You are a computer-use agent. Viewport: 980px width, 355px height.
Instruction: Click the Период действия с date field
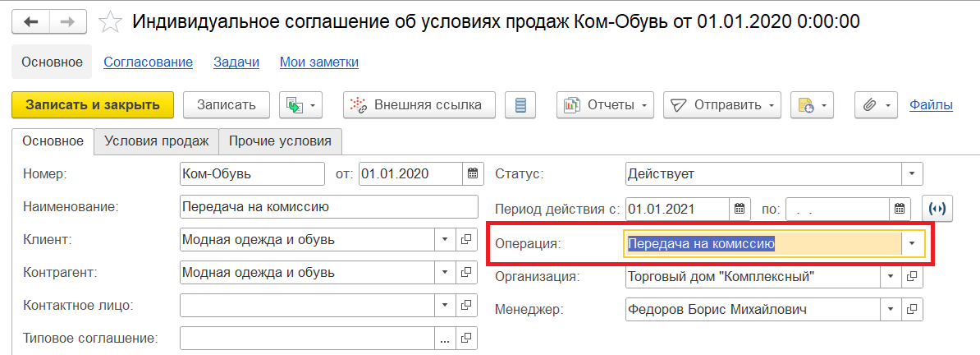[x=677, y=209]
